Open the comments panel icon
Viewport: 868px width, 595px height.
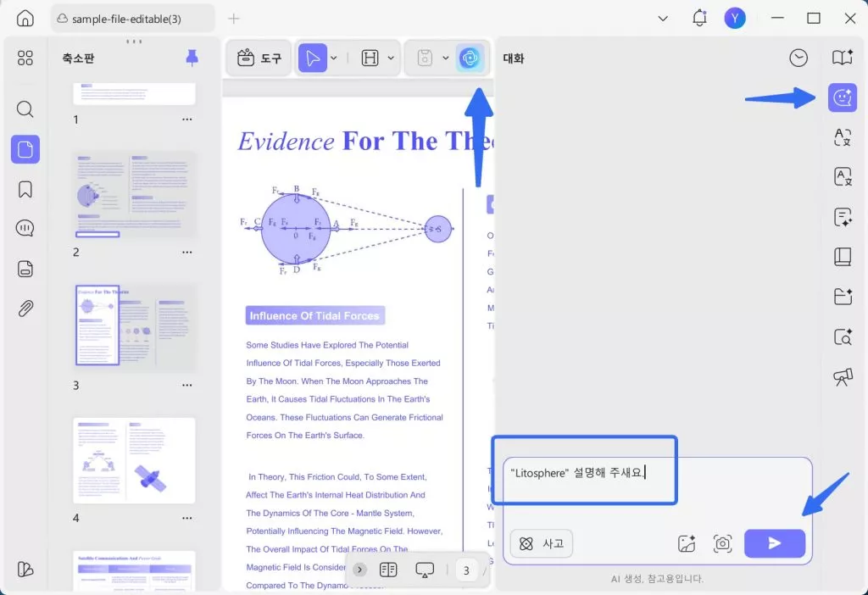tap(25, 228)
